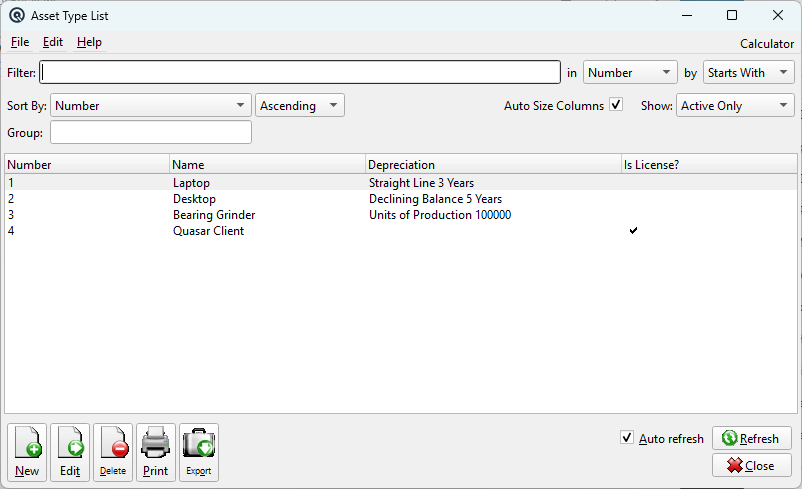Screen dimensions: 802x489
Task: Click number '2' cell in the list
Action: pyautogui.click(x=11, y=198)
